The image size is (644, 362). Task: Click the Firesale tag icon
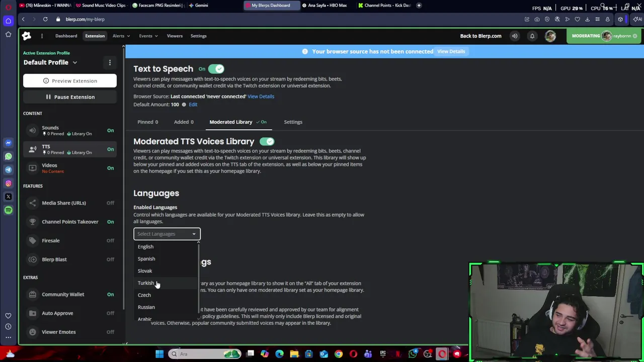(33, 241)
